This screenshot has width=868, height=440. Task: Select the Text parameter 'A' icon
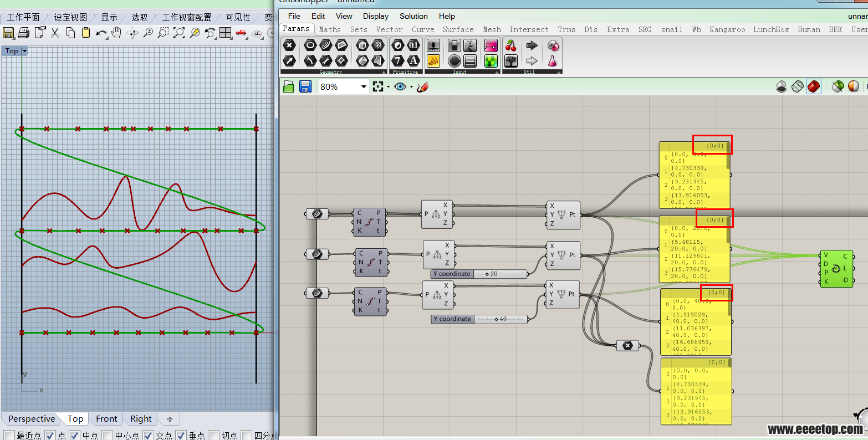pyautogui.click(x=413, y=60)
